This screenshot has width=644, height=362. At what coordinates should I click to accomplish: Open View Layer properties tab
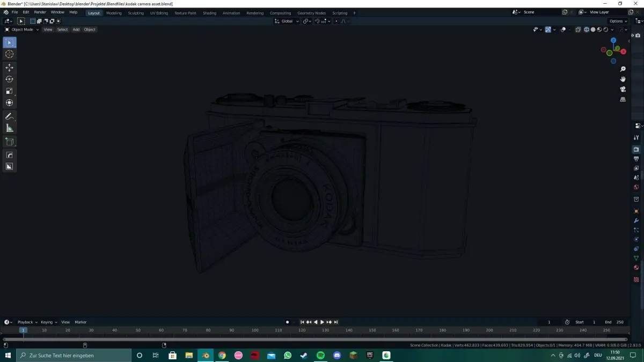tap(636, 168)
